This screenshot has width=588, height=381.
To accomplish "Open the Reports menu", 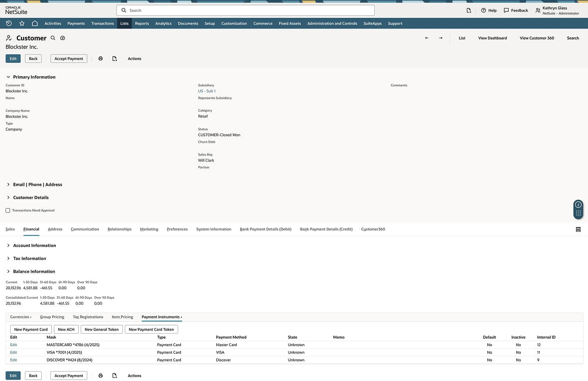I will pos(142,23).
